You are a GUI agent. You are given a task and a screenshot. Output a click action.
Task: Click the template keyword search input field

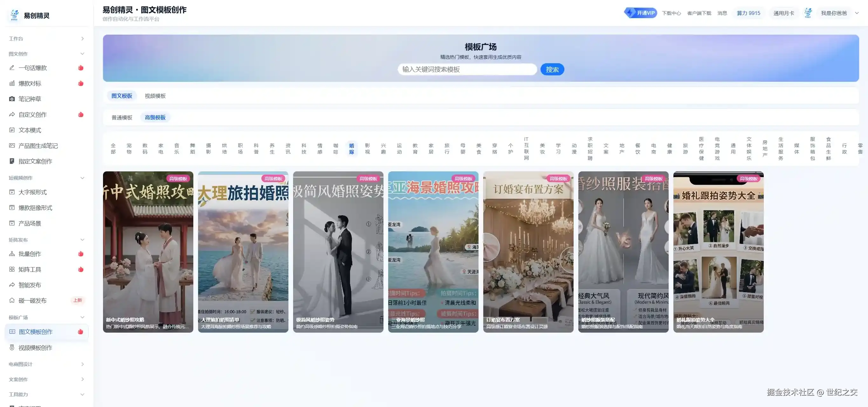[x=467, y=69]
